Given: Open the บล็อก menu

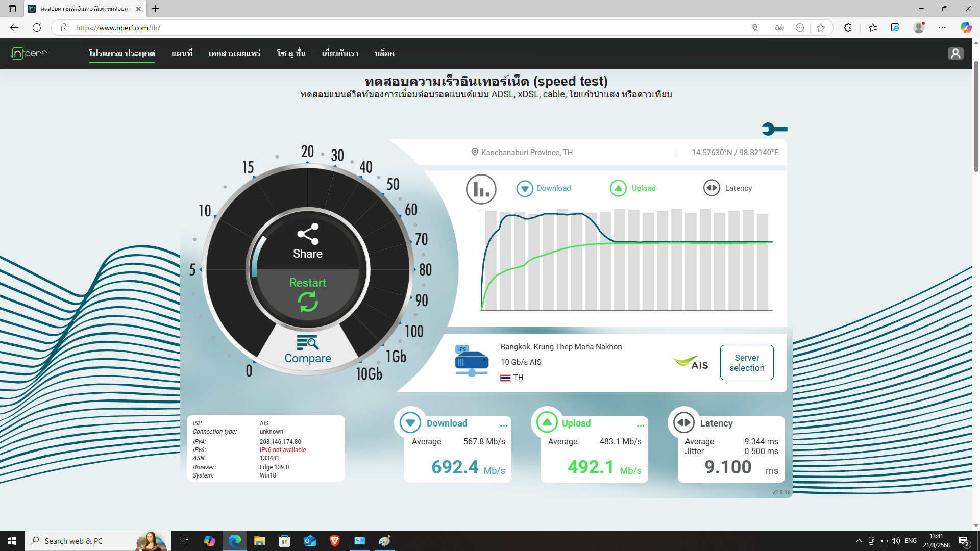Looking at the screenshot, I should pos(384,54).
